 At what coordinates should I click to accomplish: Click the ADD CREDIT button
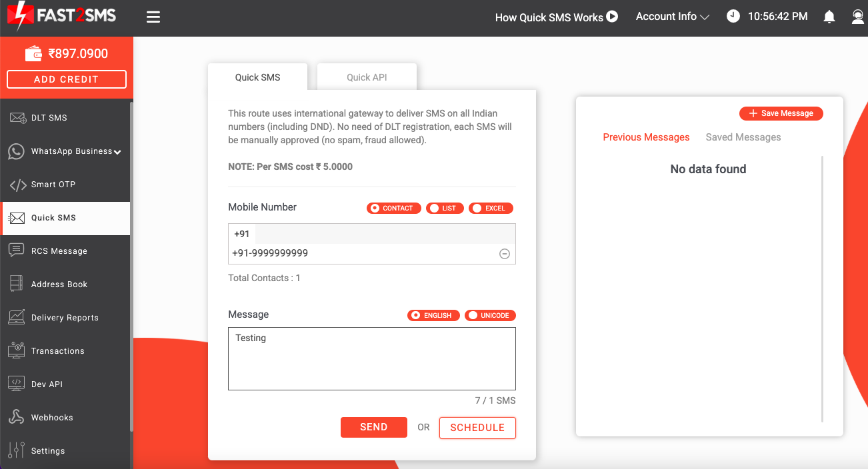pos(67,79)
